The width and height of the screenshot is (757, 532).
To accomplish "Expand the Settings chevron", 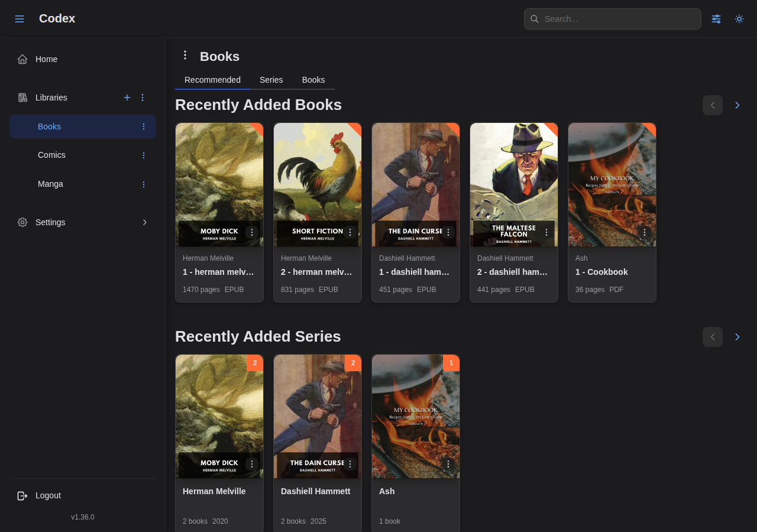I will 145,222.
